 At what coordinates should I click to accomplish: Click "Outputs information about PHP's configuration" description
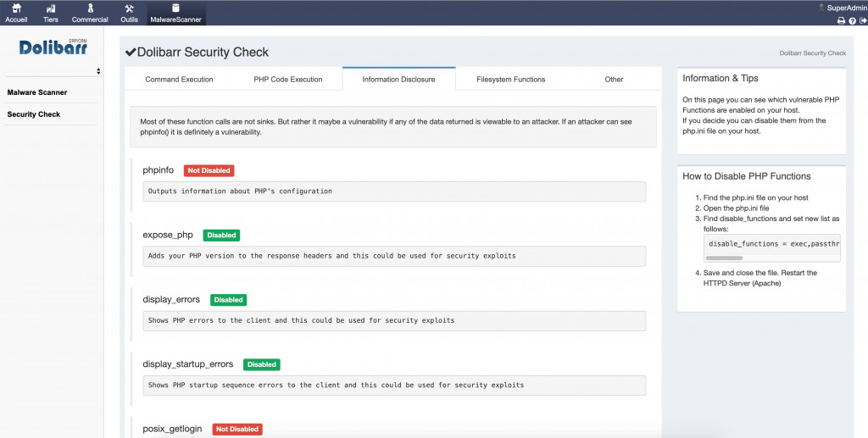(x=394, y=191)
